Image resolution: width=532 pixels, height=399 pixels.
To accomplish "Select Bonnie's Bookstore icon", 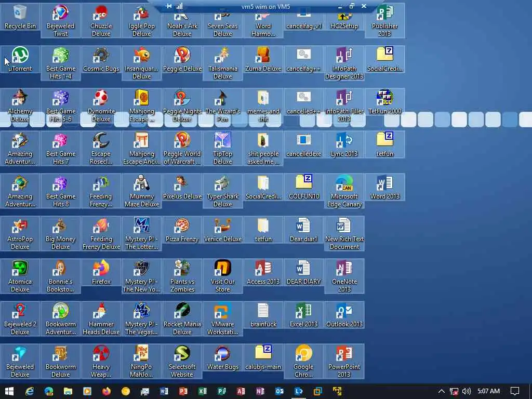I will point(61,276).
